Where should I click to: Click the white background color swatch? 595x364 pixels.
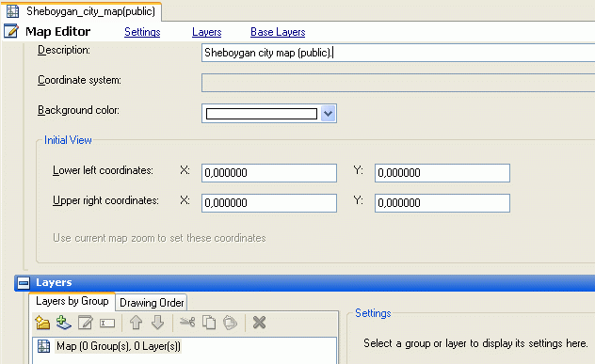click(262, 114)
